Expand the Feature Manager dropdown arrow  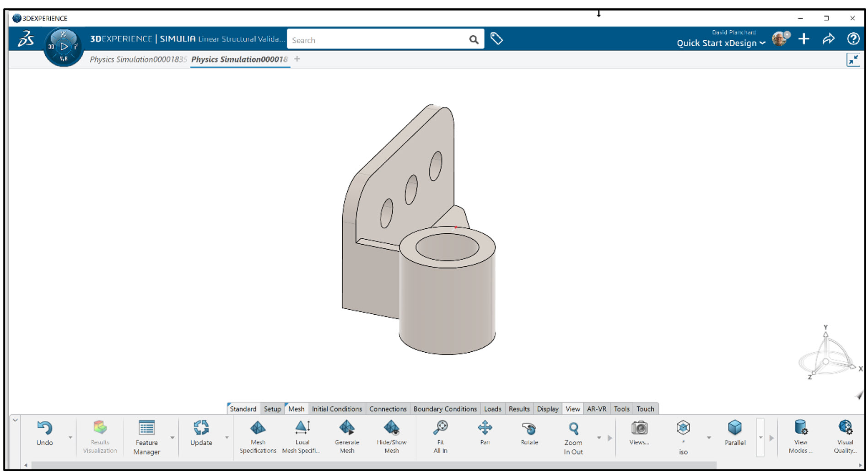[173, 437]
